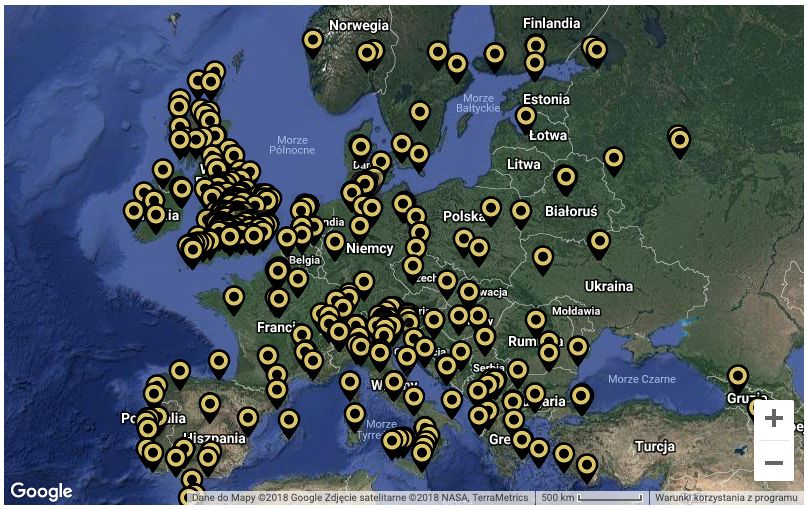Screen dimensions: 807x509
Task: Click the 'Łotwa' country label
Action: coord(548,135)
